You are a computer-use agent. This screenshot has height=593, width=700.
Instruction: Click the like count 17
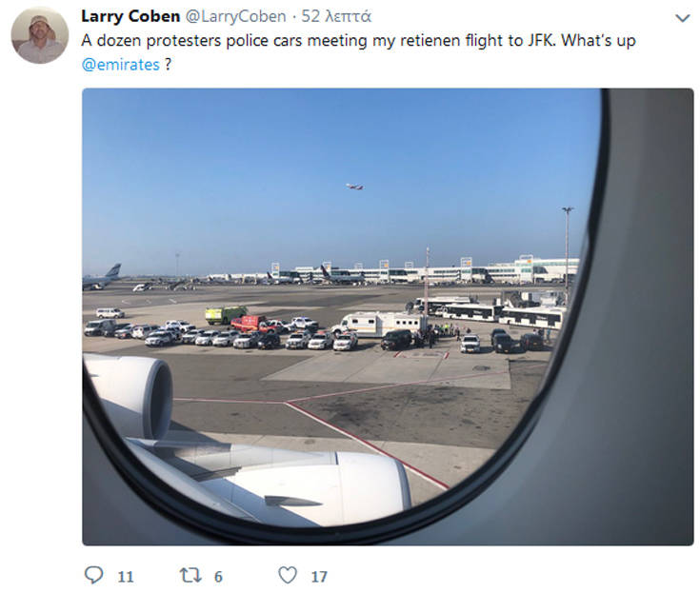tap(319, 576)
